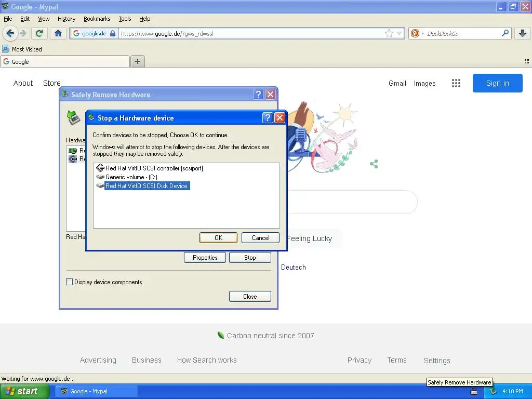Click the share icon beside the doodle
The image size is (532, 399).
(x=374, y=164)
